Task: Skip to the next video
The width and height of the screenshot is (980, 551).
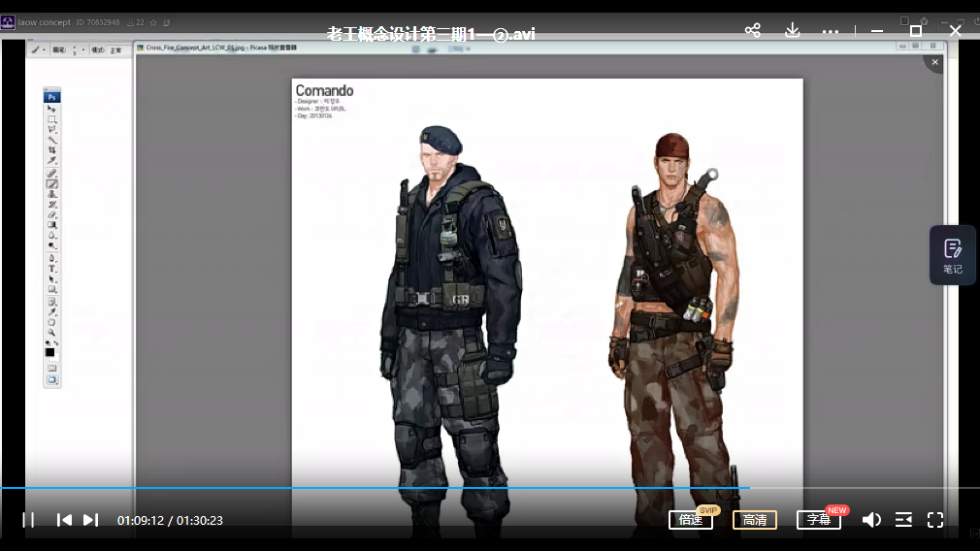Action: coord(90,520)
